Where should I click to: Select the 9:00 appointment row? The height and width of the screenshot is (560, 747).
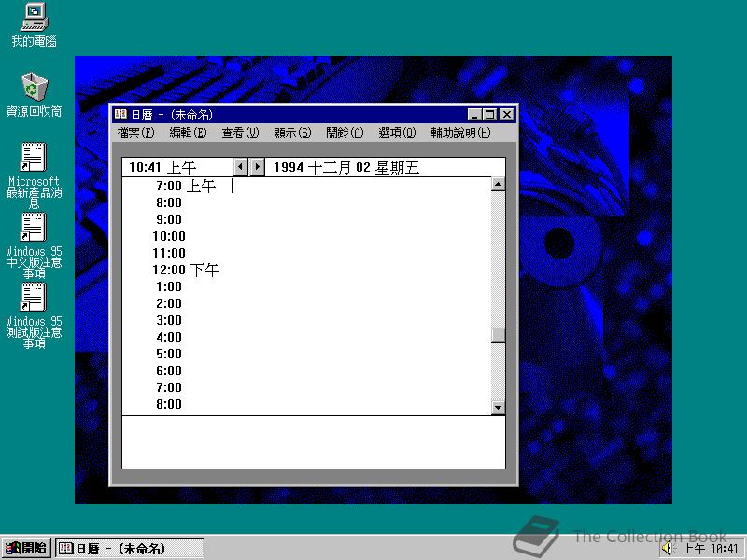(x=306, y=219)
